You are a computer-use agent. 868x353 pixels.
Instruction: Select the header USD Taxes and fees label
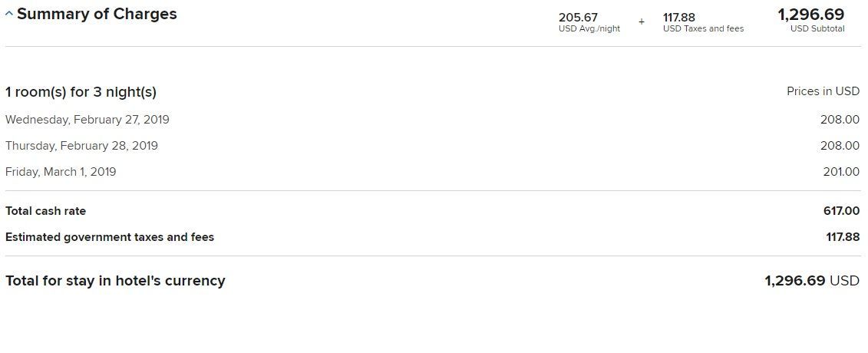pyautogui.click(x=703, y=29)
